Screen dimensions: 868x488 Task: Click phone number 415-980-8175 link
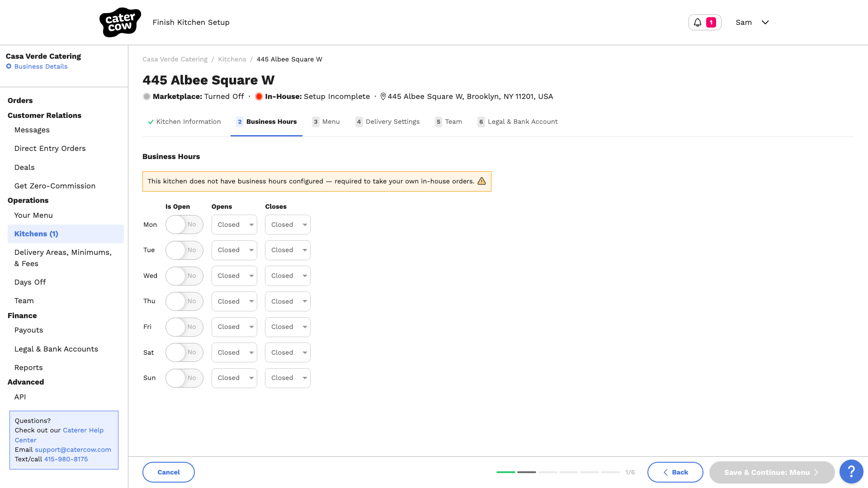[66, 459]
